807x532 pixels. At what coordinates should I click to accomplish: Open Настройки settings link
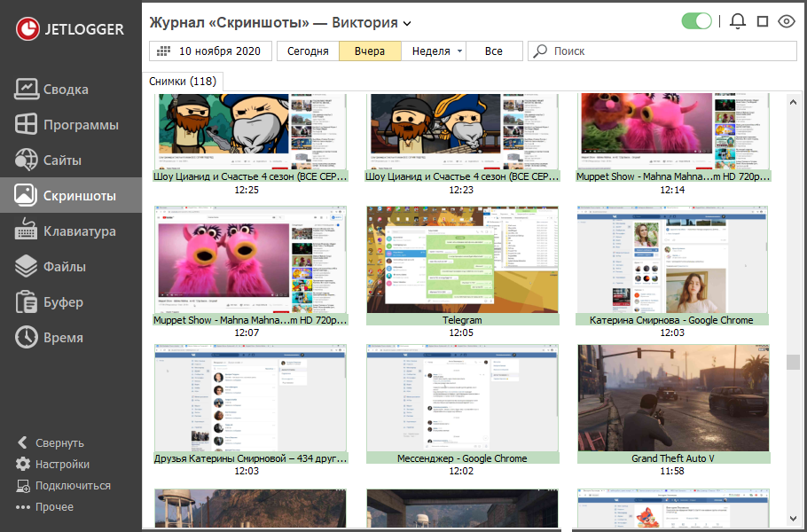[x=62, y=465]
